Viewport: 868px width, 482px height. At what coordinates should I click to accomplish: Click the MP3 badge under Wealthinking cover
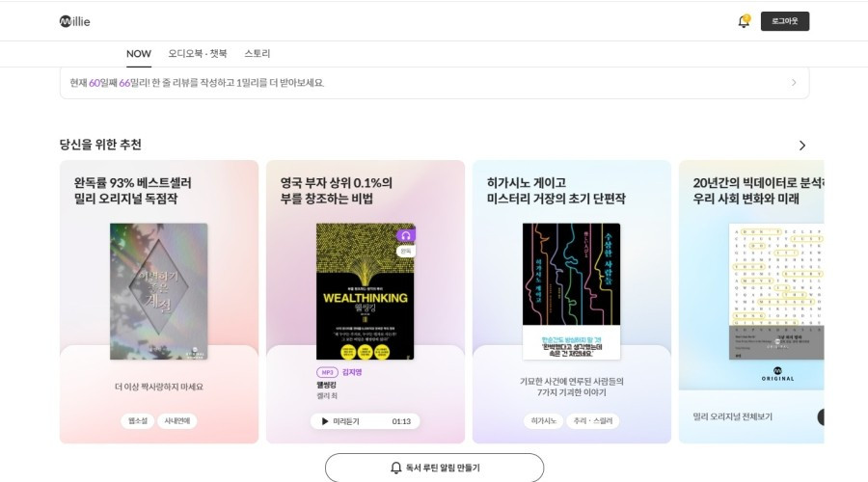pyautogui.click(x=327, y=372)
